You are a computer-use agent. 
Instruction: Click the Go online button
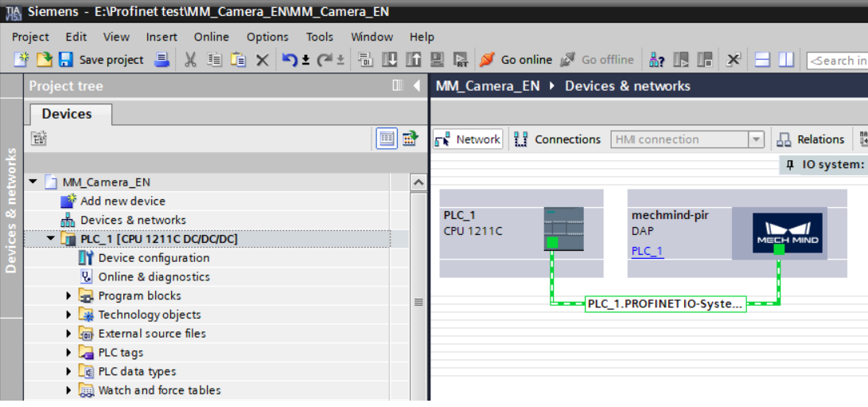click(516, 59)
